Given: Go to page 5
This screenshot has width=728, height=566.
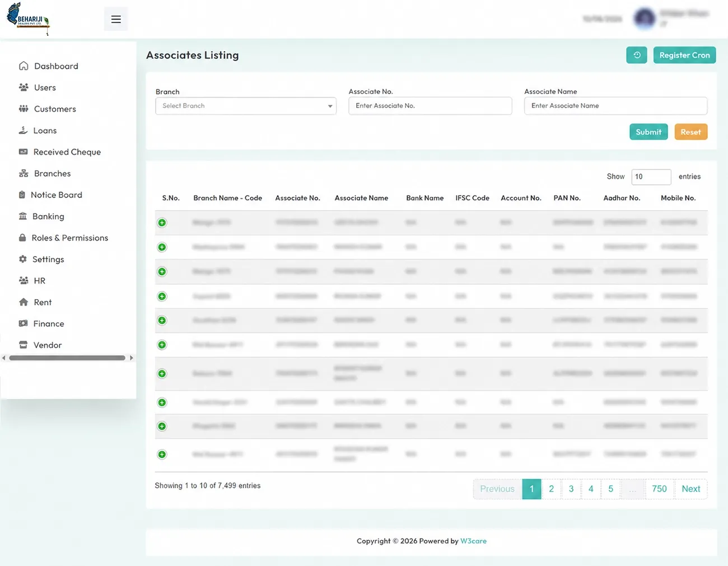Looking at the screenshot, I should (x=611, y=489).
